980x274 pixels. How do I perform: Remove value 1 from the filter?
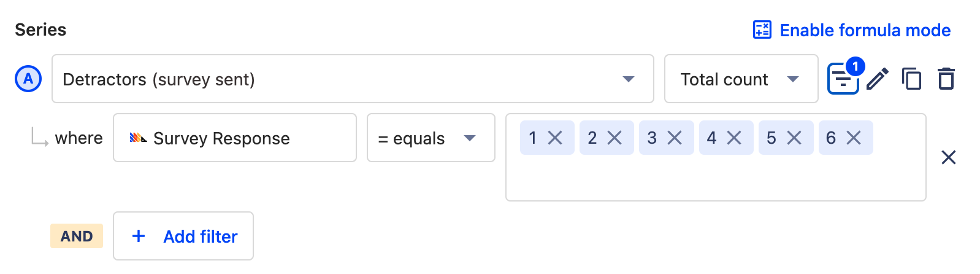(555, 138)
